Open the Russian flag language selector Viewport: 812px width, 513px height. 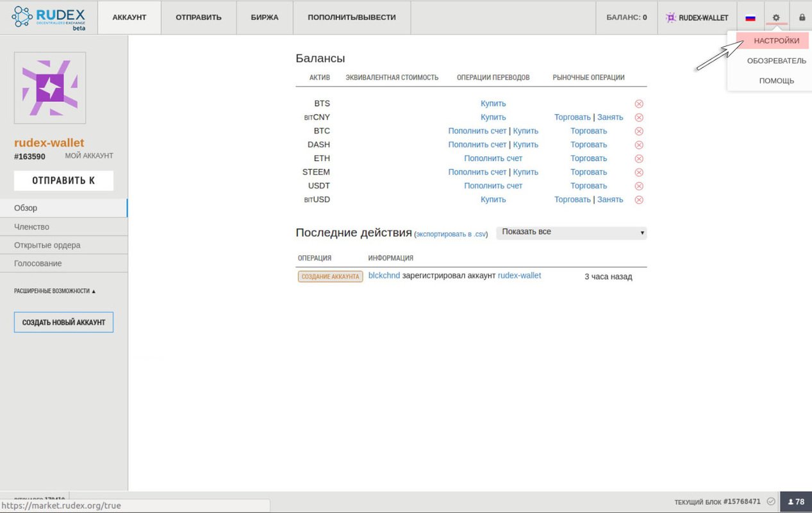click(750, 17)
